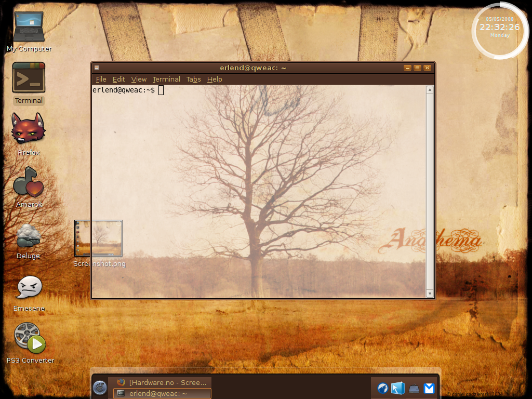Click the Amarok wolf tray icon
The width and height of the screenshot is (532, 399).
(x=383, y=388)
